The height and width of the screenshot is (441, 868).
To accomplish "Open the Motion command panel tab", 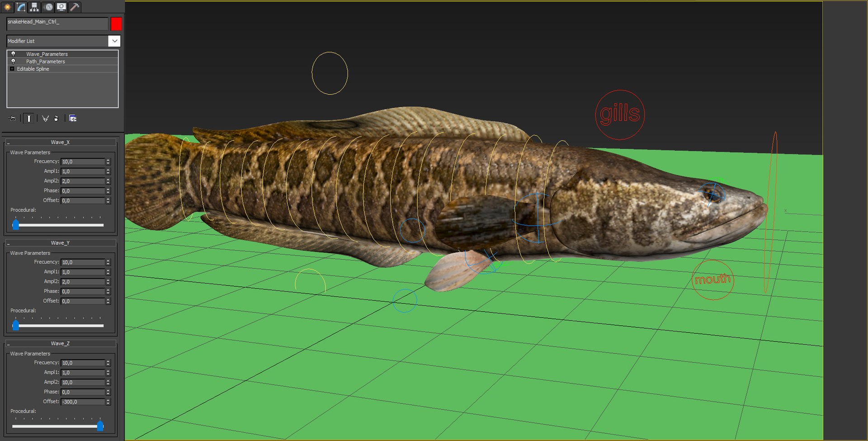I will pyautogui.click(x=48, y=7).
